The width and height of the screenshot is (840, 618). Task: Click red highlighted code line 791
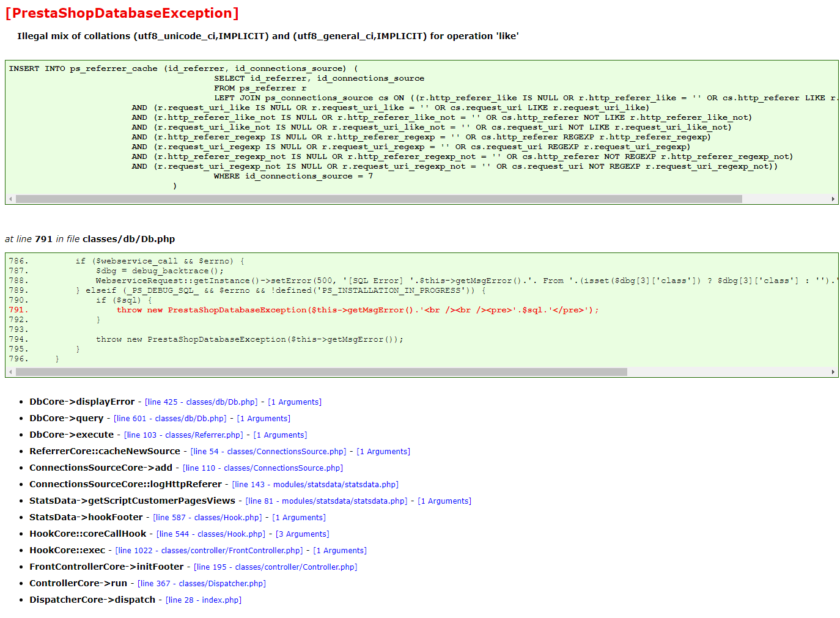click(x=304, y=310)
